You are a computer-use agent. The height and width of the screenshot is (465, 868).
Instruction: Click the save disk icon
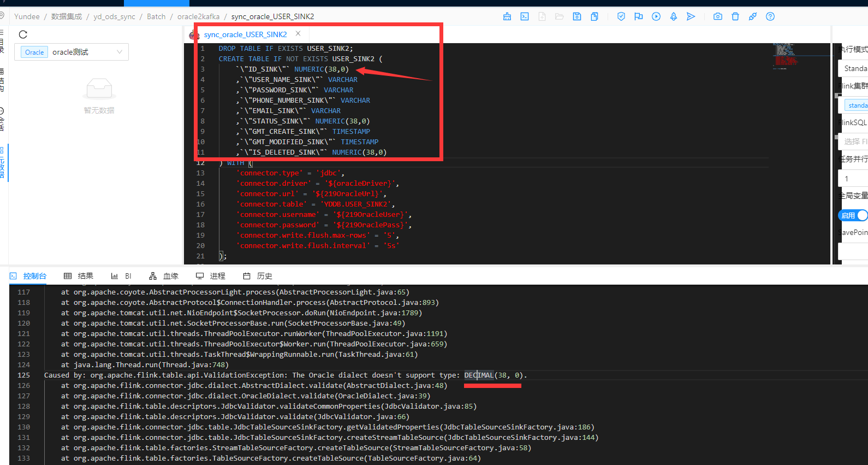coord(577,16)
